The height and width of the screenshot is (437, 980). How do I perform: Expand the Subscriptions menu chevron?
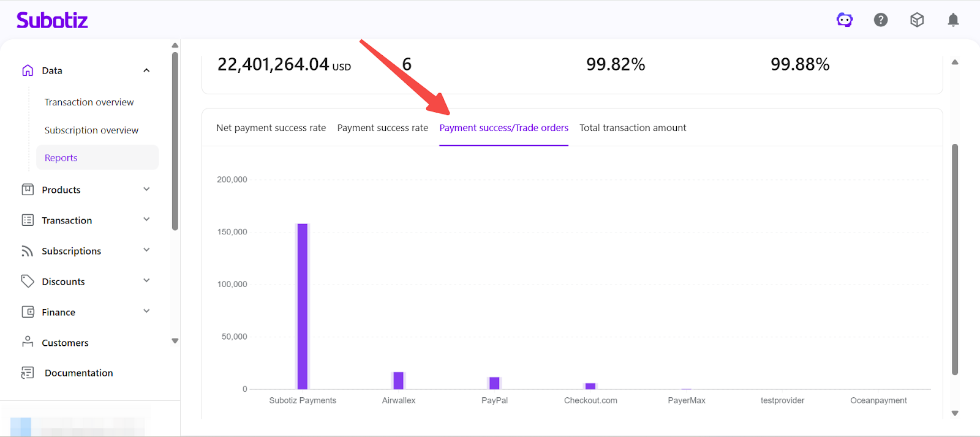[146, 250]
